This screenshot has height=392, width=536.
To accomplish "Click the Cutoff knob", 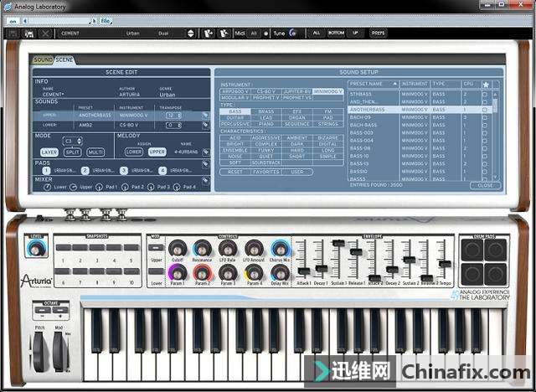I will tap(178, 249).
